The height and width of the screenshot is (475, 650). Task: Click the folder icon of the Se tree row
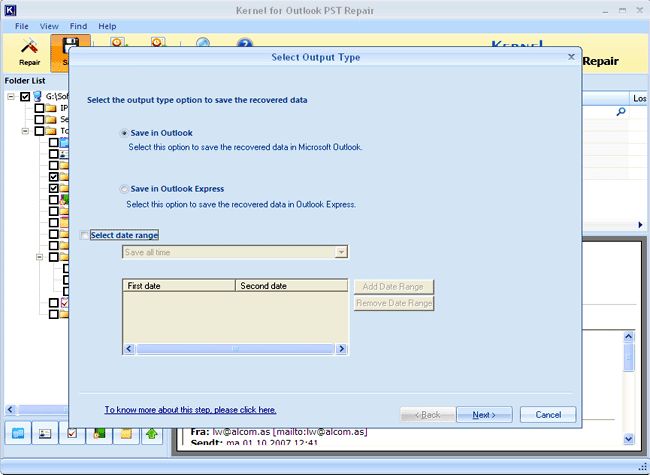pos(51,119)
